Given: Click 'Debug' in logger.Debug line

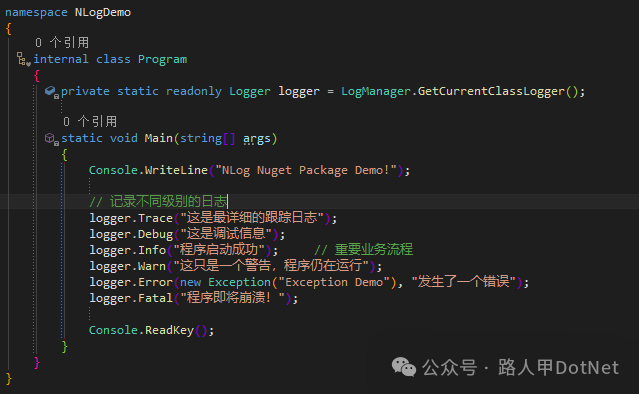Looking at the screenshot, I should (155, 234).
